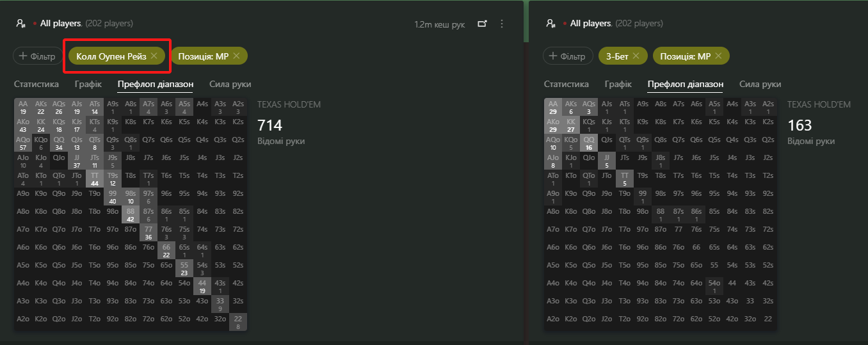The width and height of the screenshot is (868, 345).
Task: Open All players selector in right panel
Action: pyautogui.click(x=591, y=23)
